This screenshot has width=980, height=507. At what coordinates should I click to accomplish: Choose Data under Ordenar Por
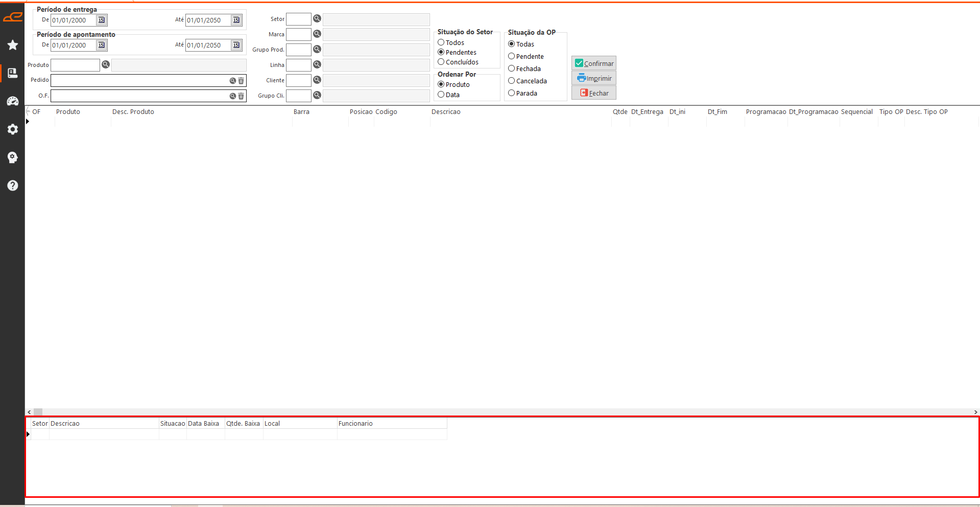441,95
